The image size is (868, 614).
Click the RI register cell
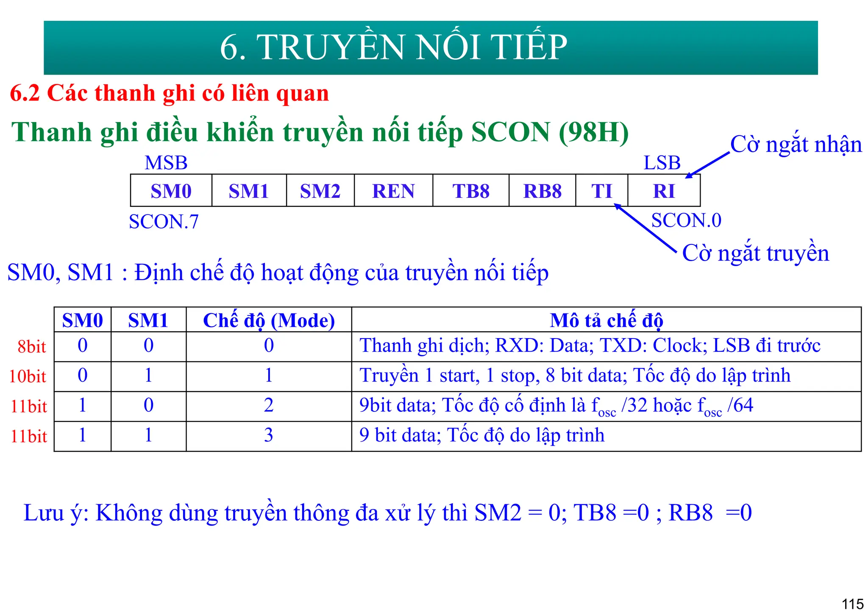[664, 191]
